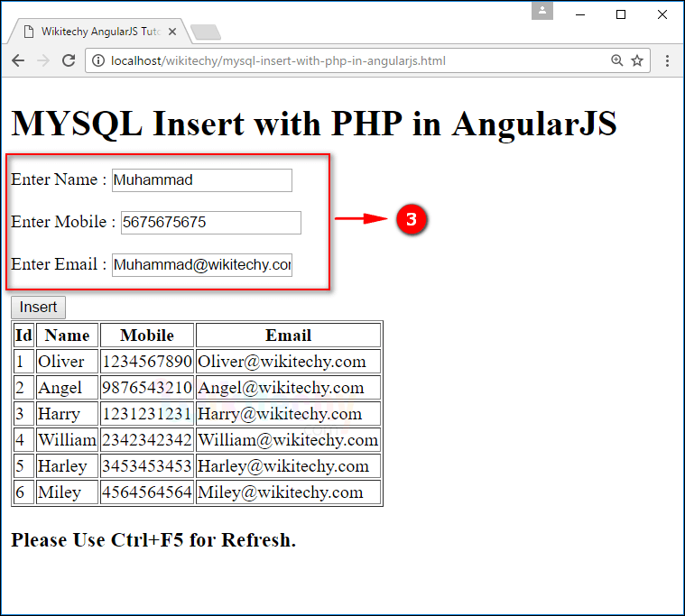Open a new tab
This screenshot has width=685, height=616.
click(x=206, y=32)
